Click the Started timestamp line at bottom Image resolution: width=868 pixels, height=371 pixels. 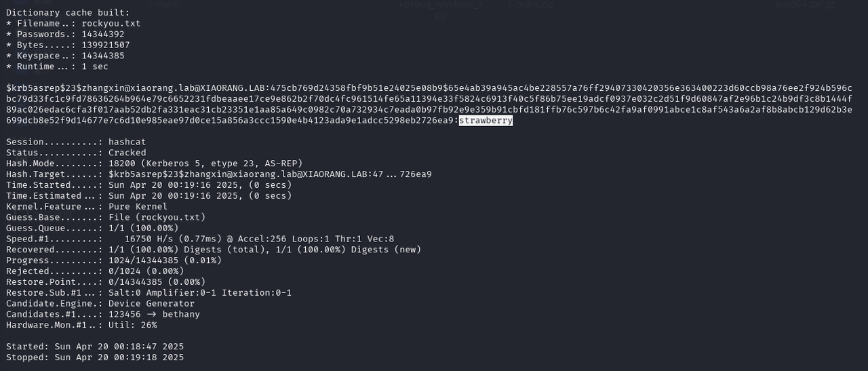tap(95, 347)
